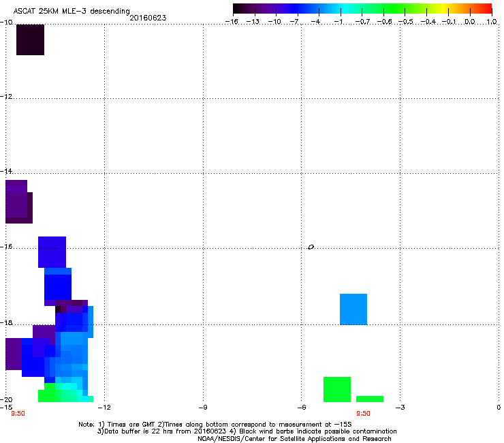Click the "-0.6" color scale label
Image resolution: width=504 pixels, height=443 pixels.
(384, 22)
